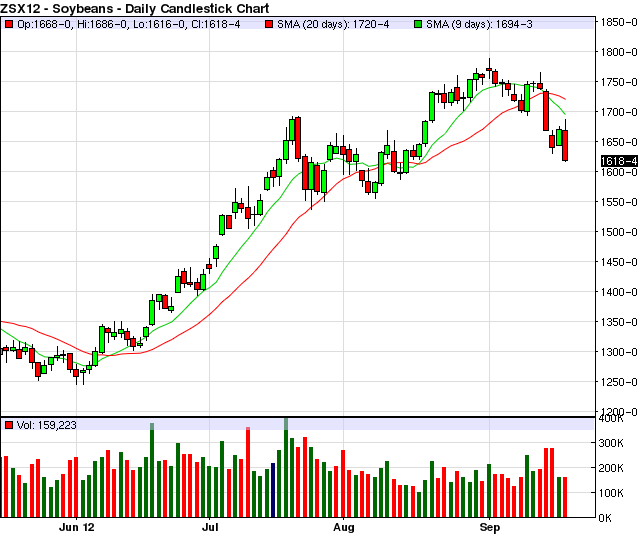Click the 1550-0 price axis label
This screenshot has height=536, width=640.
pyautogui.click(x=619, y=202)
